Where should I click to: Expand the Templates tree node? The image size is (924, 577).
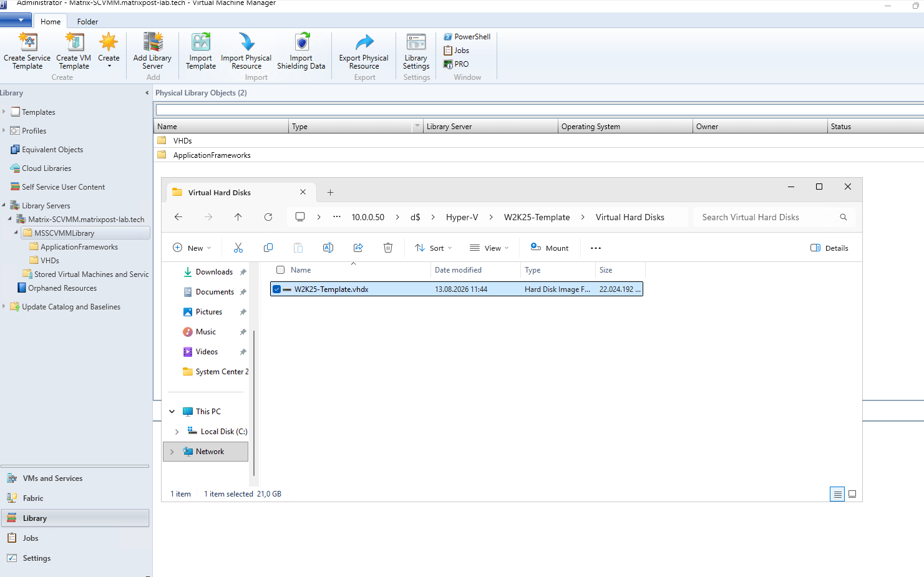pyautogui.click(x=4, y=112)
